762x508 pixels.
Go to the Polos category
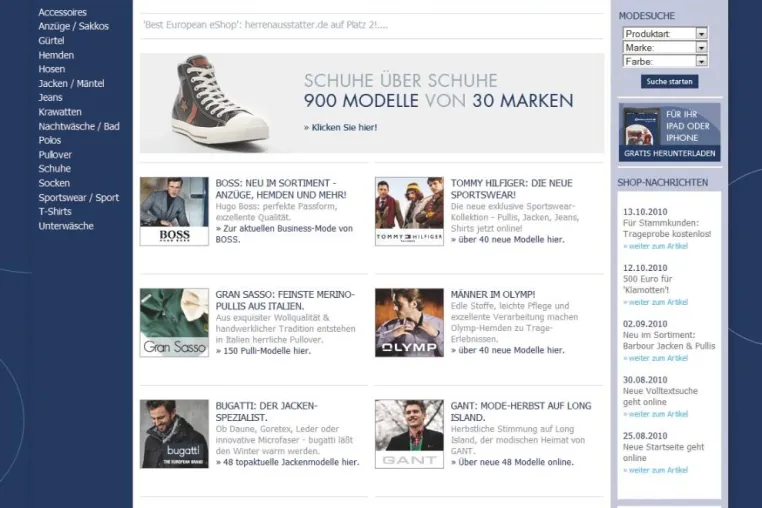coord(50,140)
